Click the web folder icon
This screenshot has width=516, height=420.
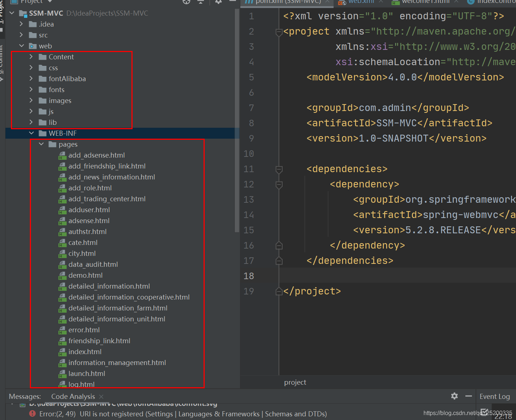click(33, 46)
